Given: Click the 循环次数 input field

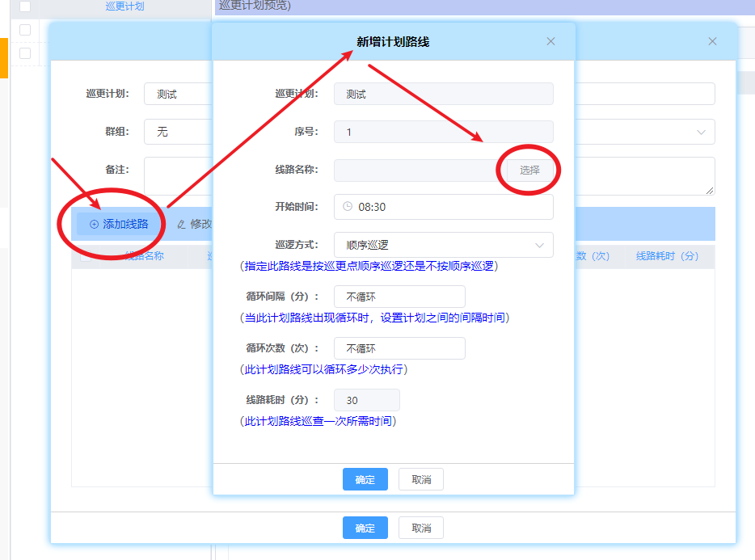Looking at the screenshot, I should pos(399,348).
